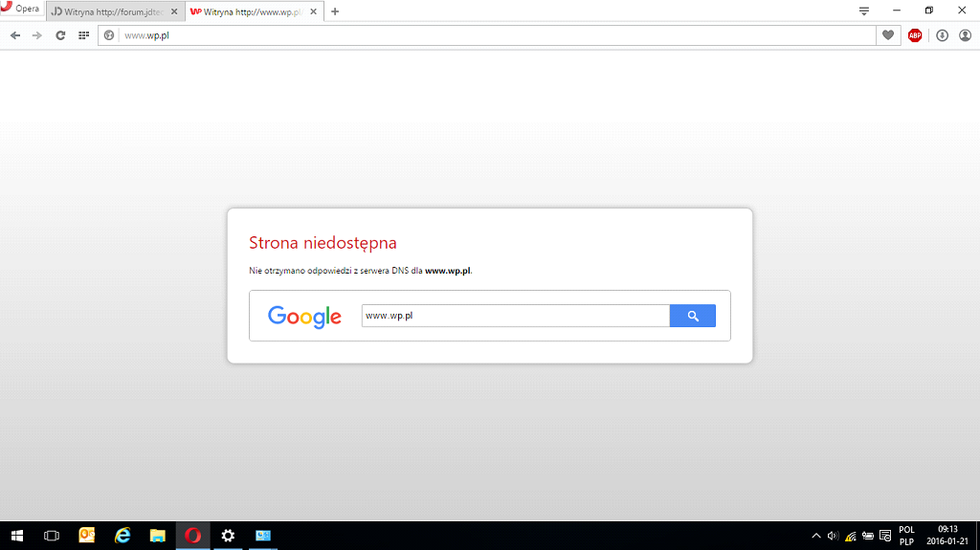Click the Google logo
The height and width of the screenshot is (550, 980).
tap(304, 317)
